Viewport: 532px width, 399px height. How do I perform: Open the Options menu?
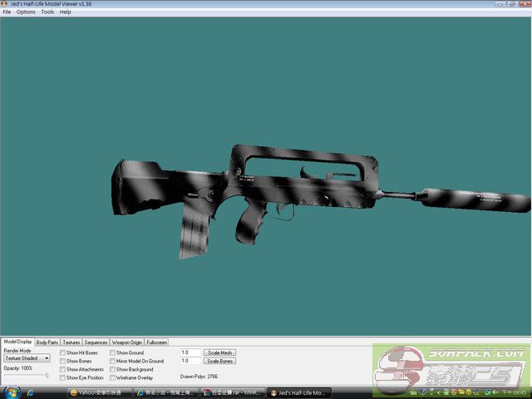[x=26, y=12]
